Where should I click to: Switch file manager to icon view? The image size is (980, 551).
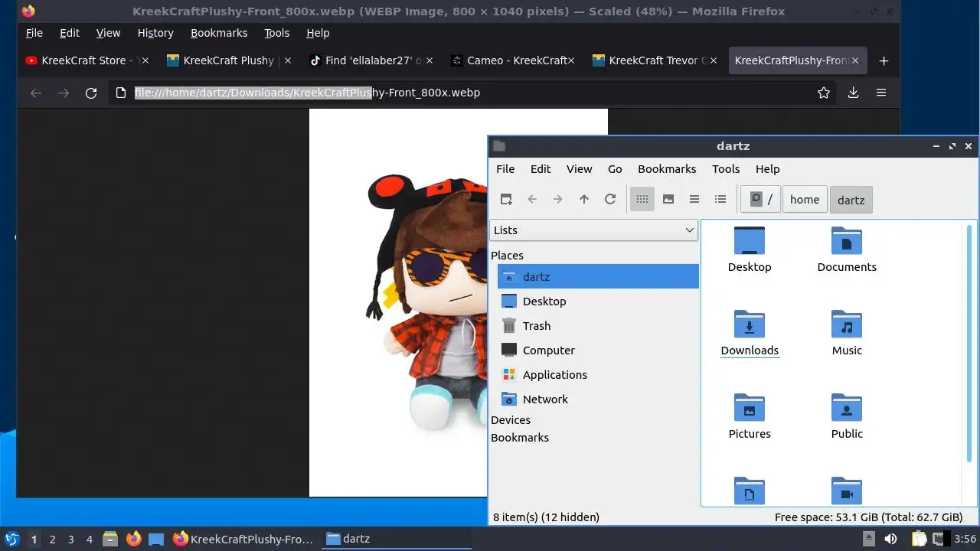coord(642,199)
